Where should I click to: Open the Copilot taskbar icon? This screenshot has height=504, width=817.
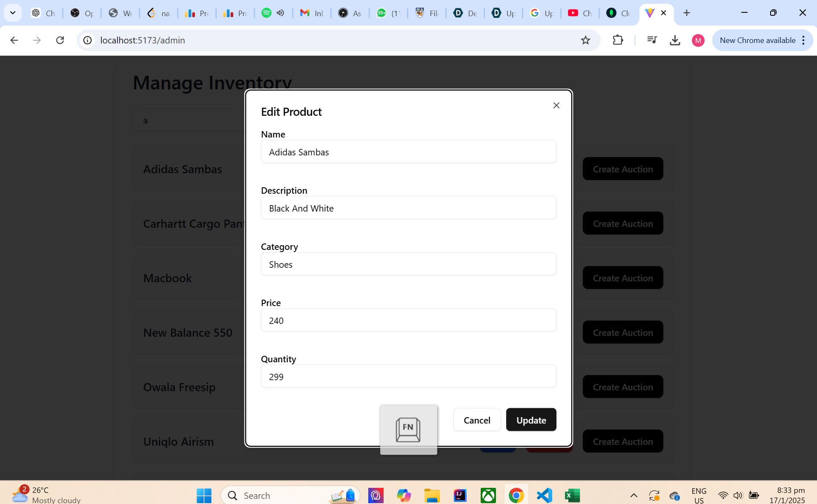click(x=404, y=495)
